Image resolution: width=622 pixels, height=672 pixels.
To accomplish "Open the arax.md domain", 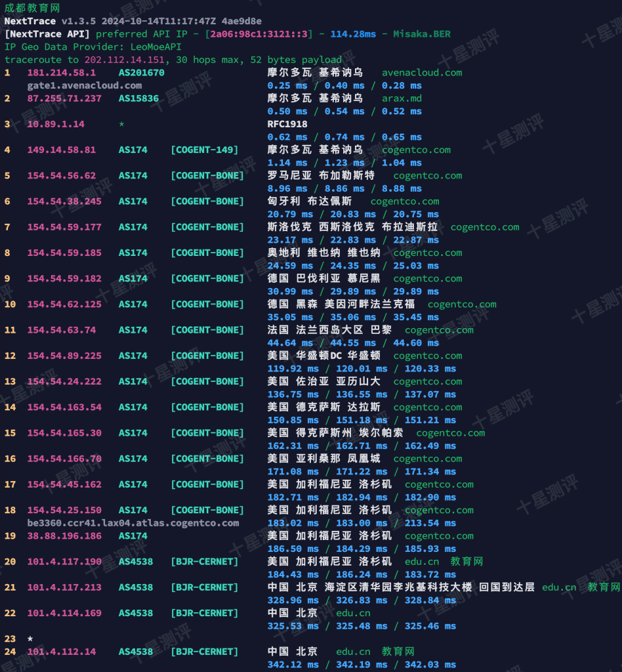I will coord(402,98).
